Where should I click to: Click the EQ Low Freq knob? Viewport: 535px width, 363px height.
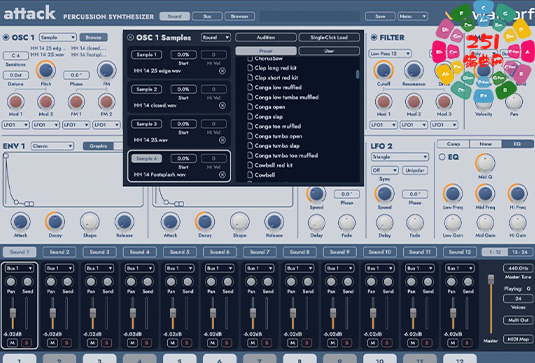click(452, 193)
